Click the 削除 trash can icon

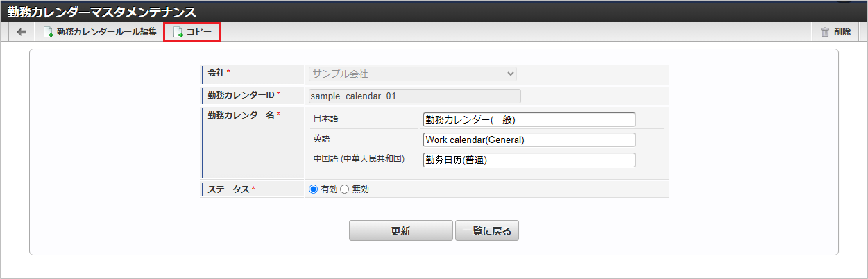[x=825, y=32]
